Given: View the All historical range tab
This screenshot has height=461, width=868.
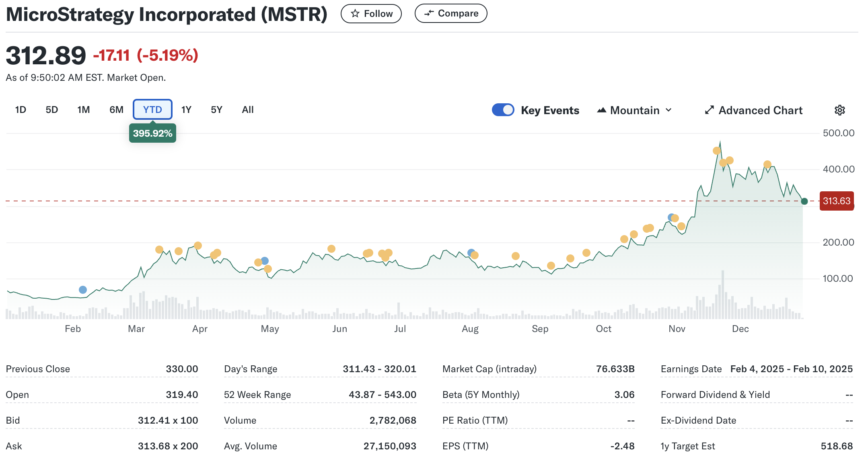Looking at the screenshot, I should tap(247, 109).
